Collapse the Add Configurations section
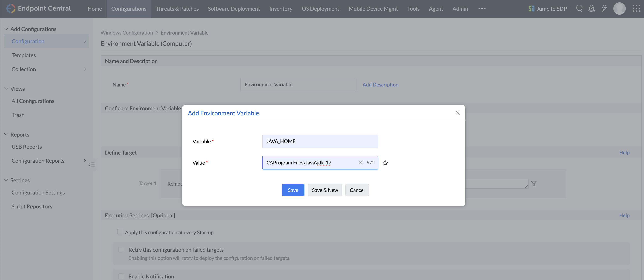644x280 pixels. point(6,29)
